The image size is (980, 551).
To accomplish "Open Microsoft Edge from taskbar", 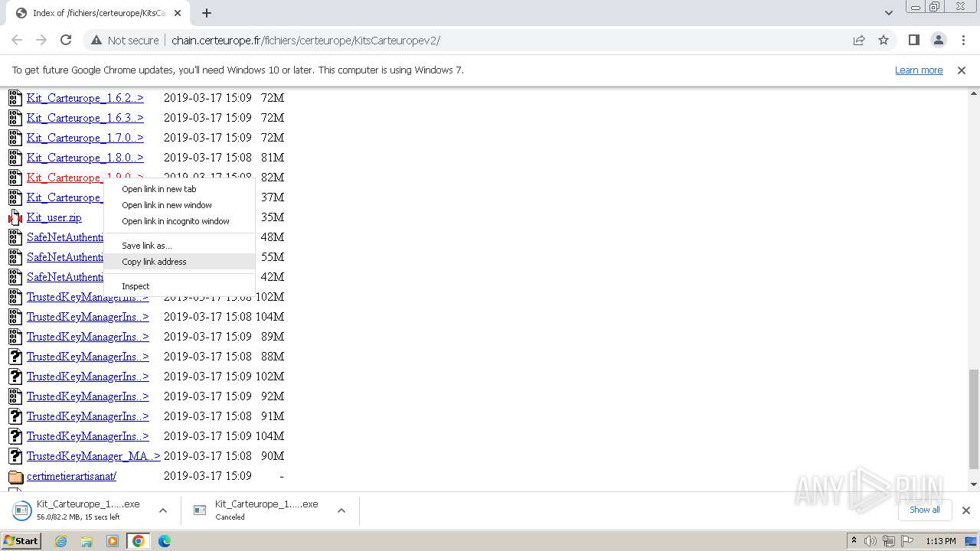I will tap(164, 541).
